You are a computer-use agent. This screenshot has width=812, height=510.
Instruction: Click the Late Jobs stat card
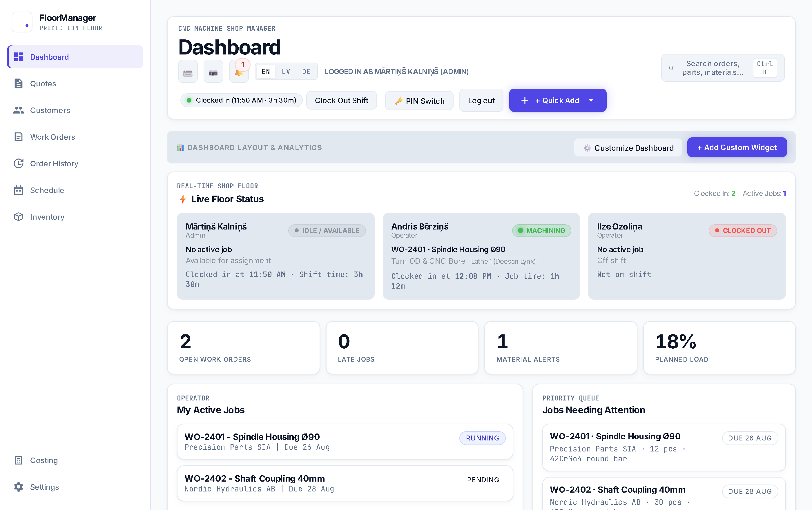(x=402, y=348)
